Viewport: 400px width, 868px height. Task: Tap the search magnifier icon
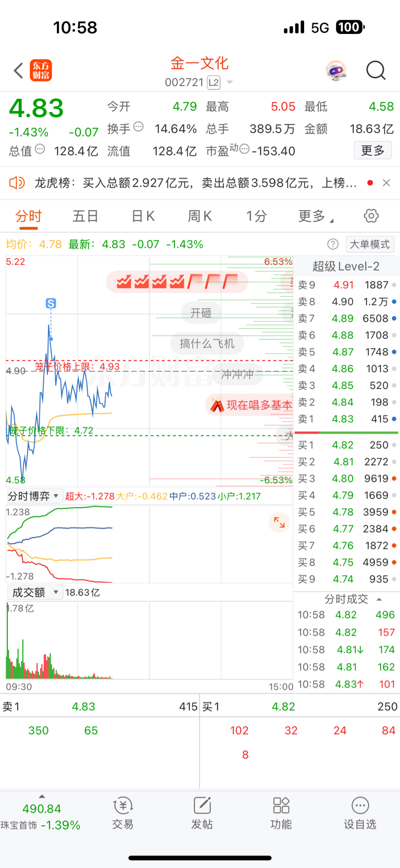pyautogui.click(x=376, y=70)
